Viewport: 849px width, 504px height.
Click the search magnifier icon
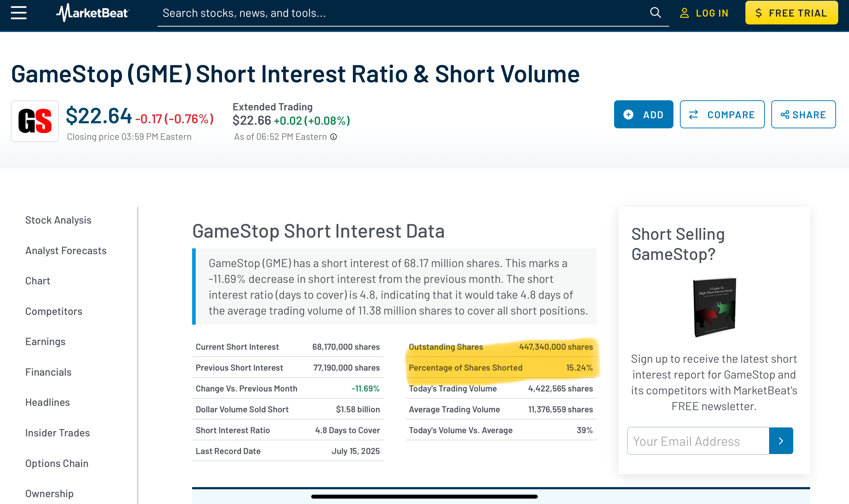point(655,13)
